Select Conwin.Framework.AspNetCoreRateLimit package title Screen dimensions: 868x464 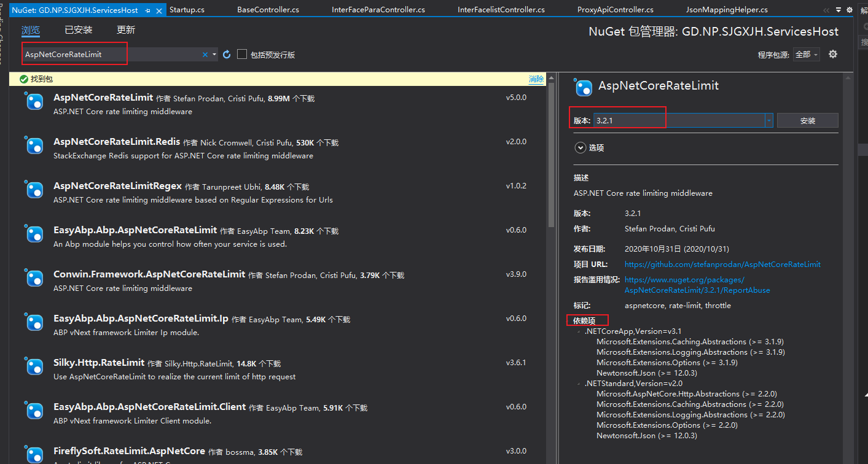pyautogui.click(x=149, y=274)
